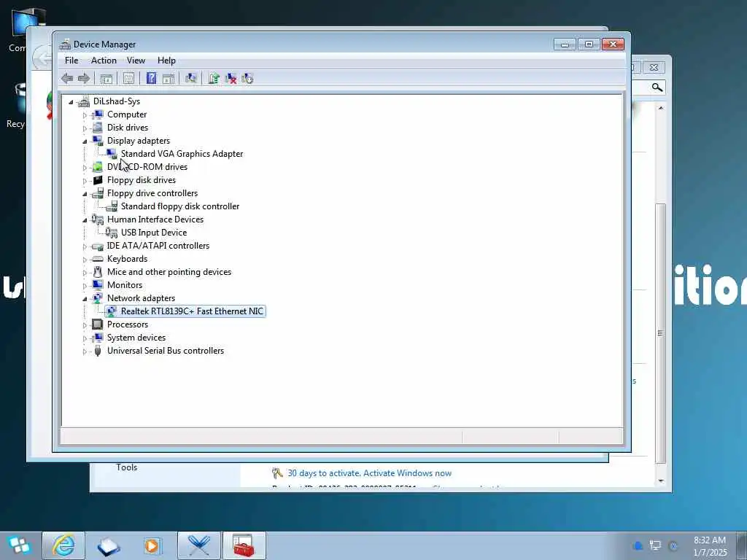This screenshot has height=560, width=747.
Task: Click the Back arrow in Device Manager toolbar
Action: point(67,79)
